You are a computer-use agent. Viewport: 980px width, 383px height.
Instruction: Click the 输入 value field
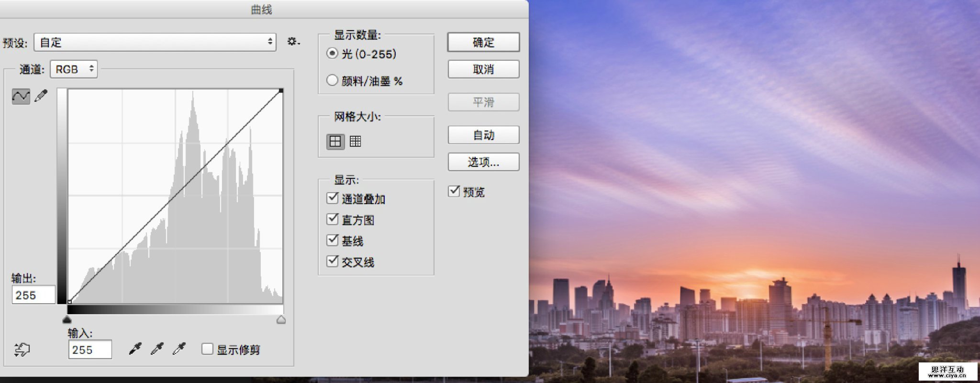click(x=90, y=350)
